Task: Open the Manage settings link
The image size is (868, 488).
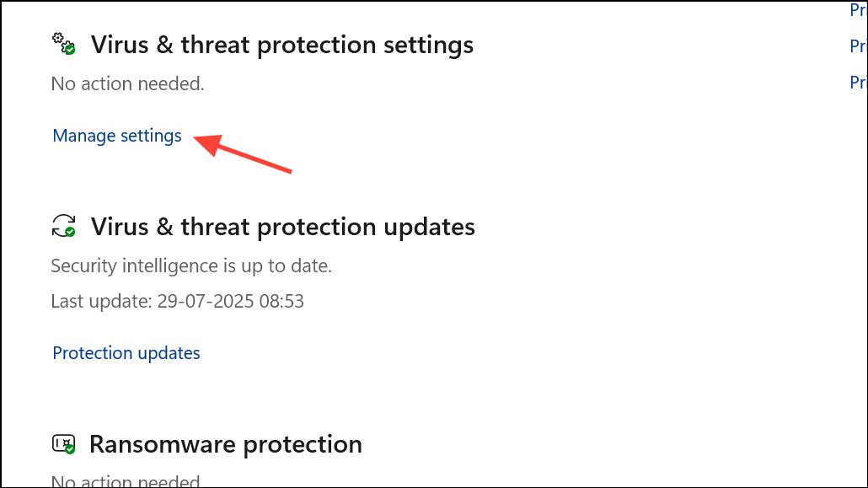Action: pyautogui.click(x=117, y=136)
